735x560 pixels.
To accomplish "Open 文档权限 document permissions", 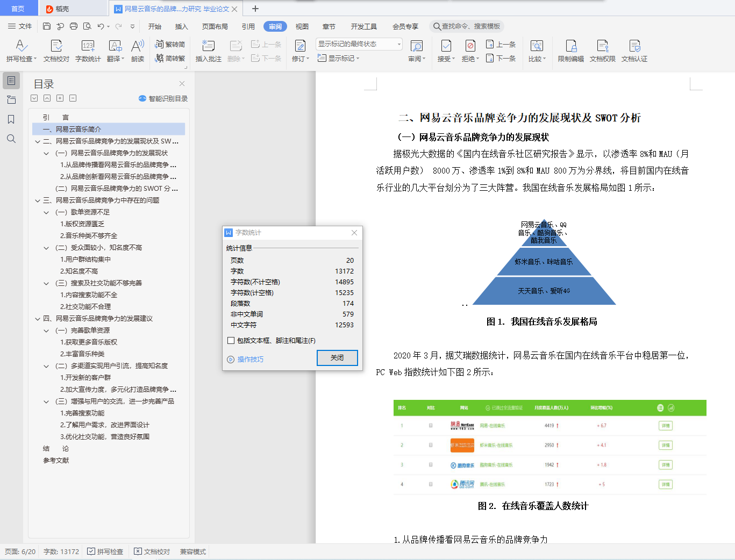I will 602,51.
